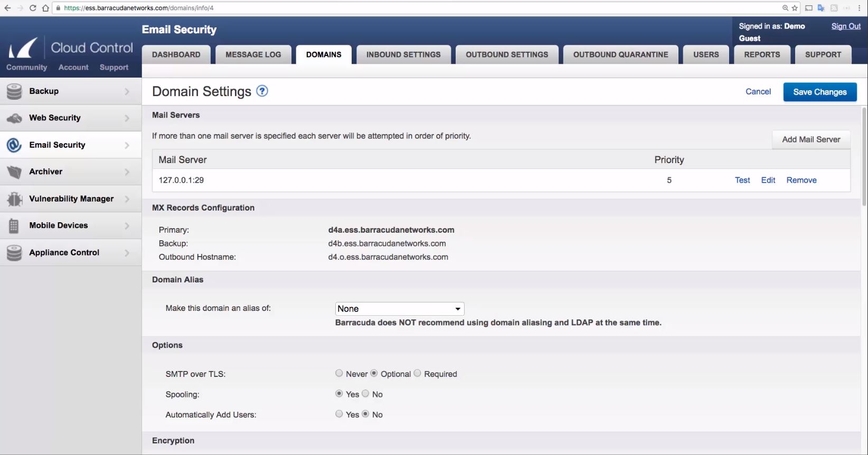868x455 pixels.
Task: Click the page vertical scrollbar
Action: tap(864, 156)
